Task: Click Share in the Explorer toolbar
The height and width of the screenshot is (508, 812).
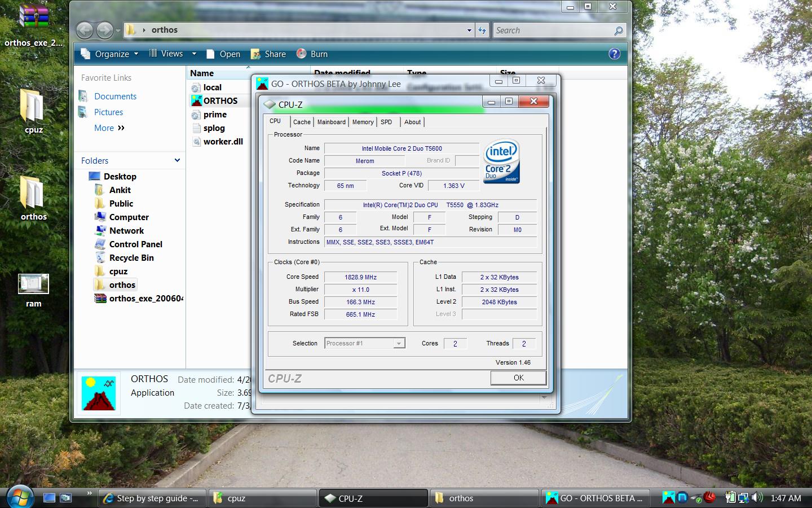Action: pos(268,54)
